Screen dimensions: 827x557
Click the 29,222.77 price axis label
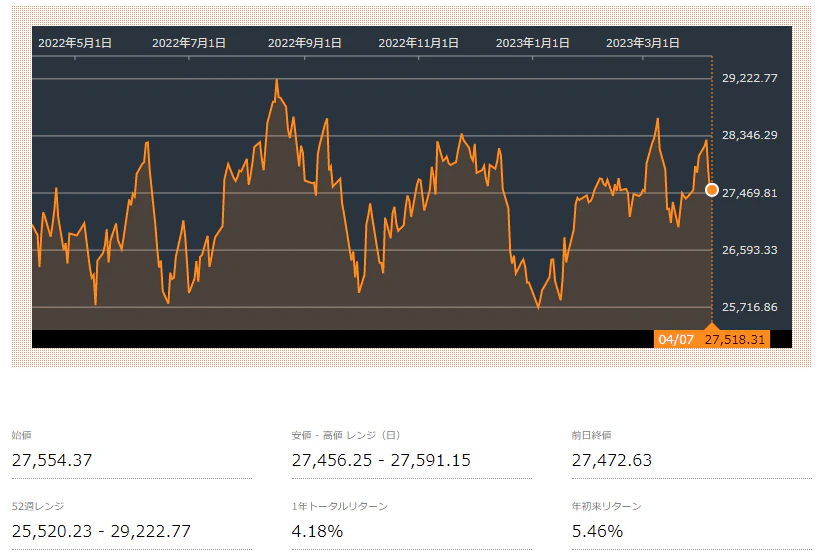click(x=749, y=78)
